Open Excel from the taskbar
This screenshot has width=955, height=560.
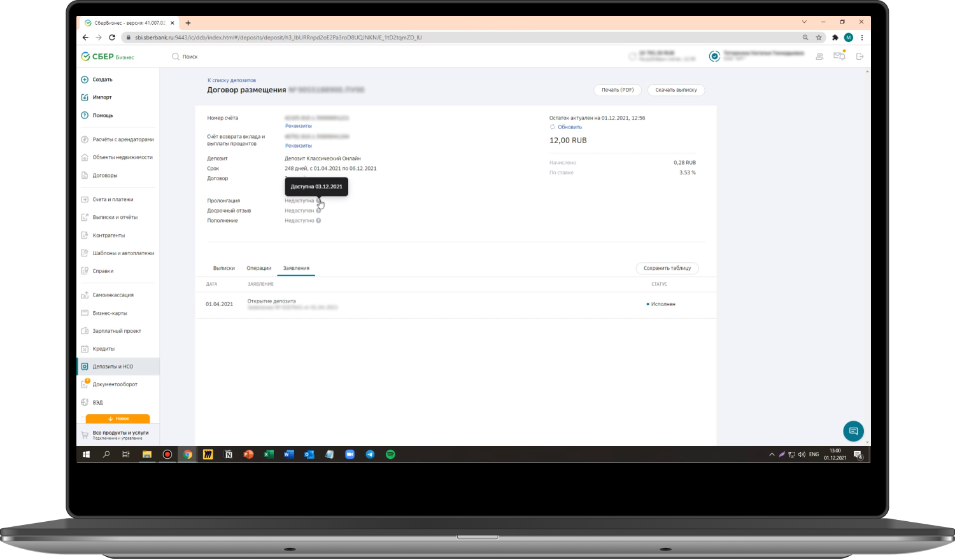[x=269, y=454]
